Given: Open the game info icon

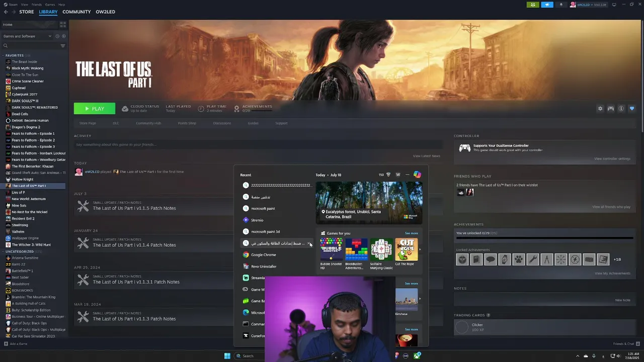Looking at the screenshot, I should (621, 109).
